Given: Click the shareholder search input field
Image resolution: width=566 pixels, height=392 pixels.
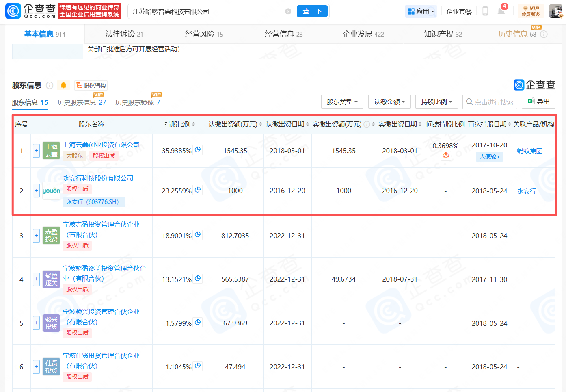Looking at the screenshot, I should click(x=493, y=102).
